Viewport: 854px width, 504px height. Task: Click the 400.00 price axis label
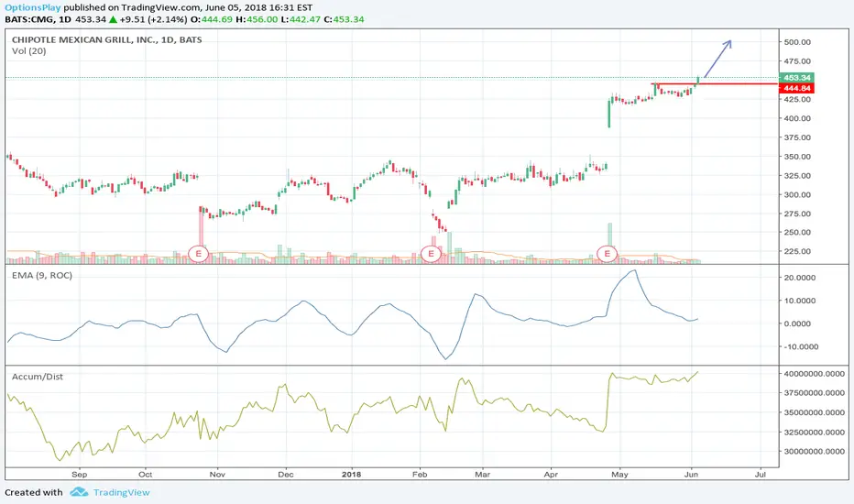coord(797,118)
